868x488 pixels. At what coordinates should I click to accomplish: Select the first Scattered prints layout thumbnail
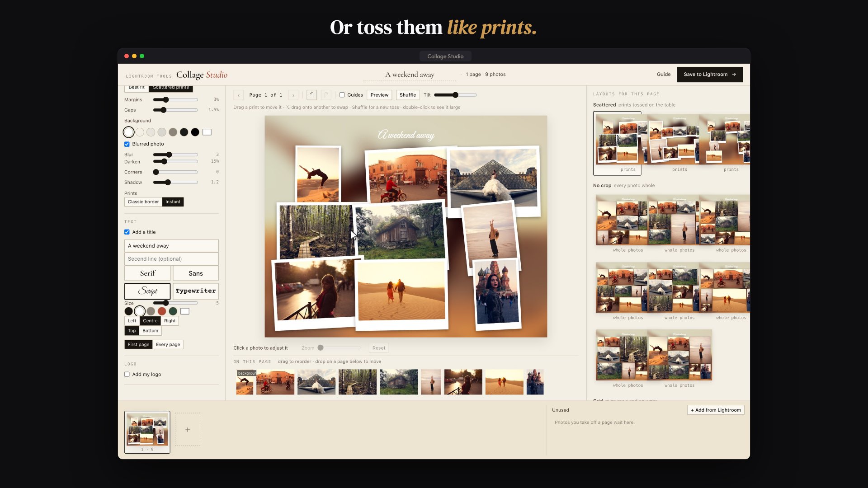click(617, 143)
